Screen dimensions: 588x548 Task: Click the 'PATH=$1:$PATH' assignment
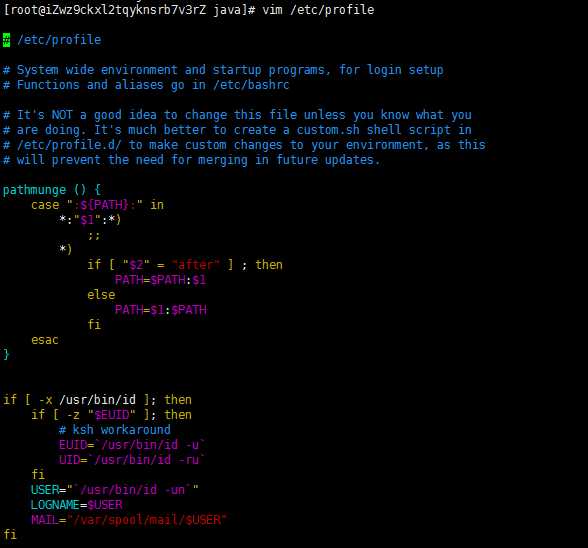[160, 310]
